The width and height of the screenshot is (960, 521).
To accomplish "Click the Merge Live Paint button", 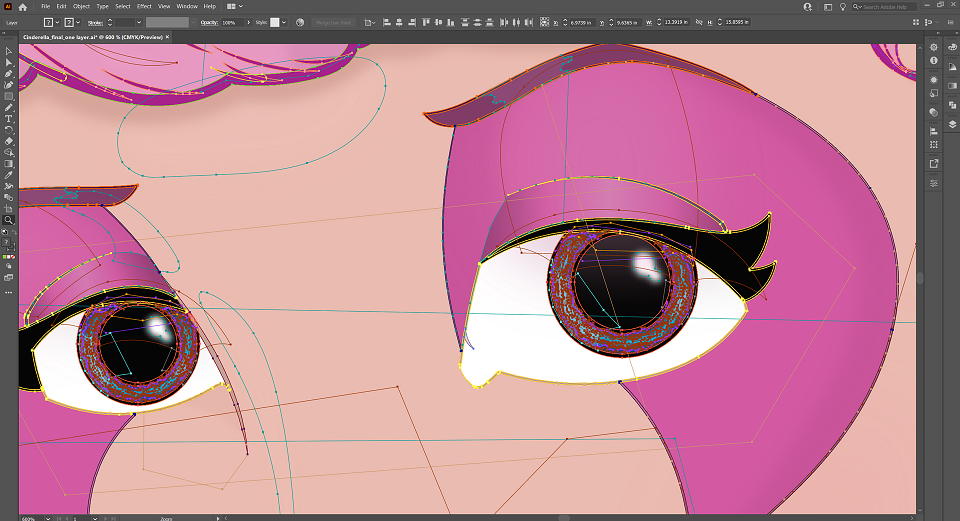I will tap(333, 23).
